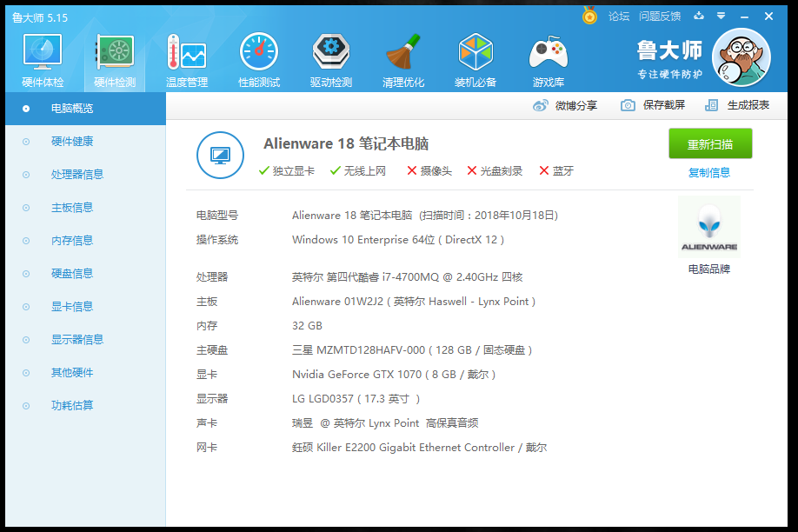Click the gold medal icon in title bar

(x=589, y=16)
